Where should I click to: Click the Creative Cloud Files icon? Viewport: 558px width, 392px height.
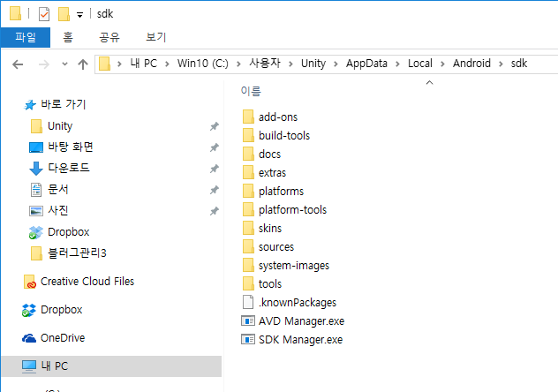29,282
